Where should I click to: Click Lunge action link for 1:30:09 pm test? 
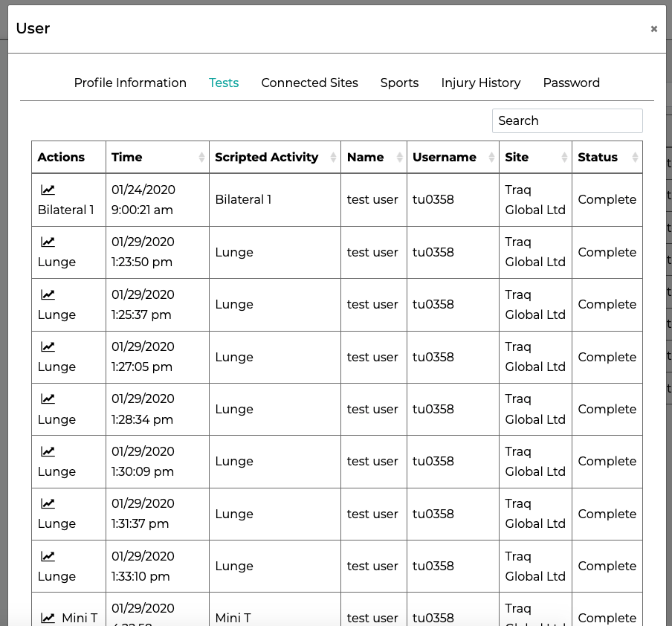click(x=56, y=471)
